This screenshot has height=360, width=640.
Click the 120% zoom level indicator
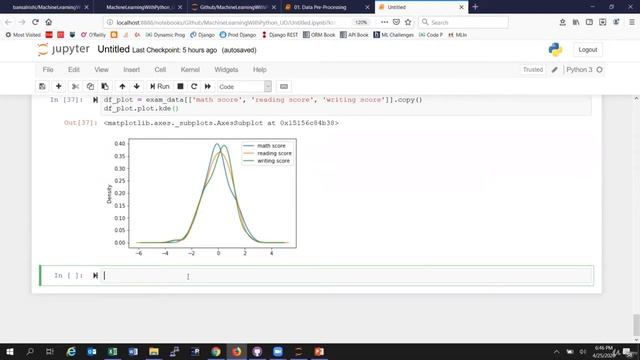361,22
